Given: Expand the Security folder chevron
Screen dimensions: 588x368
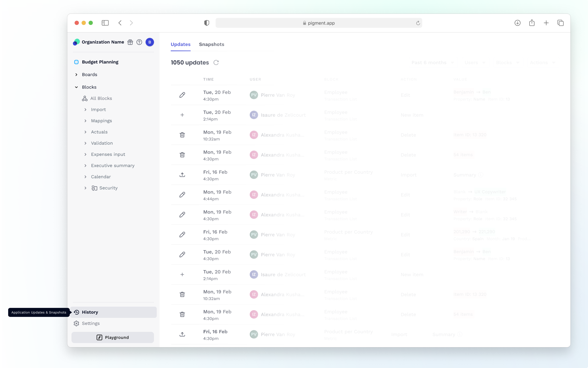Looking at the screenshot, I should (85, 188).
